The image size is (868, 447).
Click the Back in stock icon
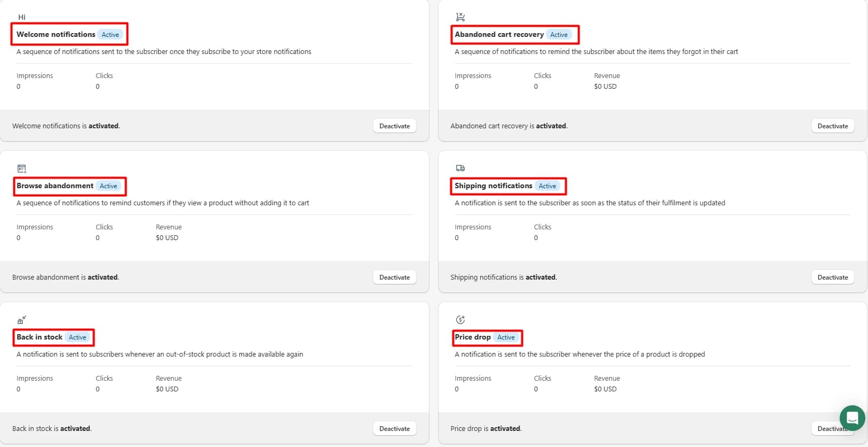22,320
